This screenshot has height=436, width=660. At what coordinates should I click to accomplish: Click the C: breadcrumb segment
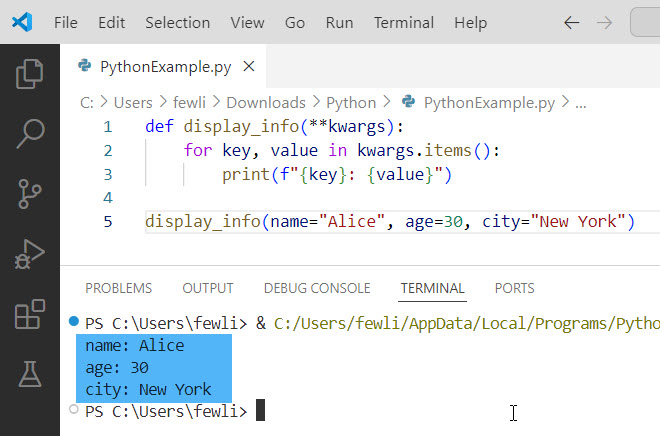tap(87, 103)
